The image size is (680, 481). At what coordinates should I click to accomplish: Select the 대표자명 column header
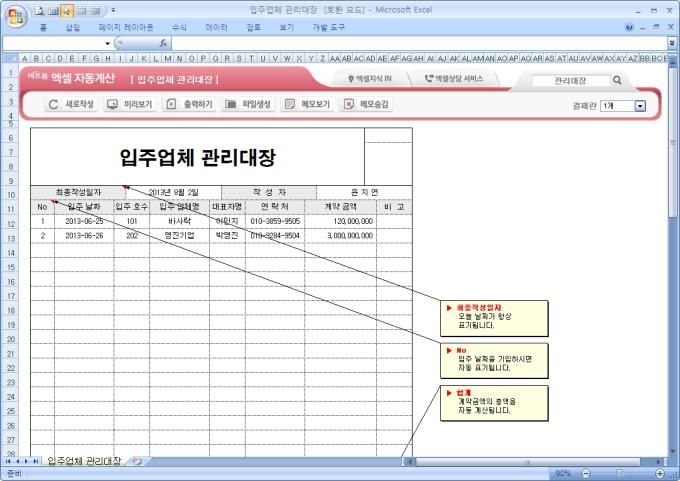[x=227, y=207]
